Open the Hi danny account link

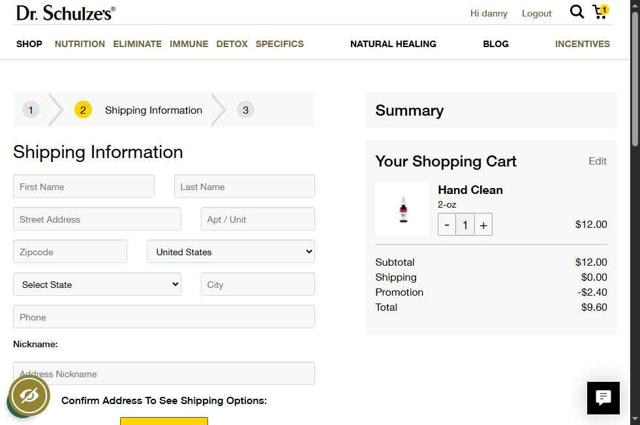[489, 13]
